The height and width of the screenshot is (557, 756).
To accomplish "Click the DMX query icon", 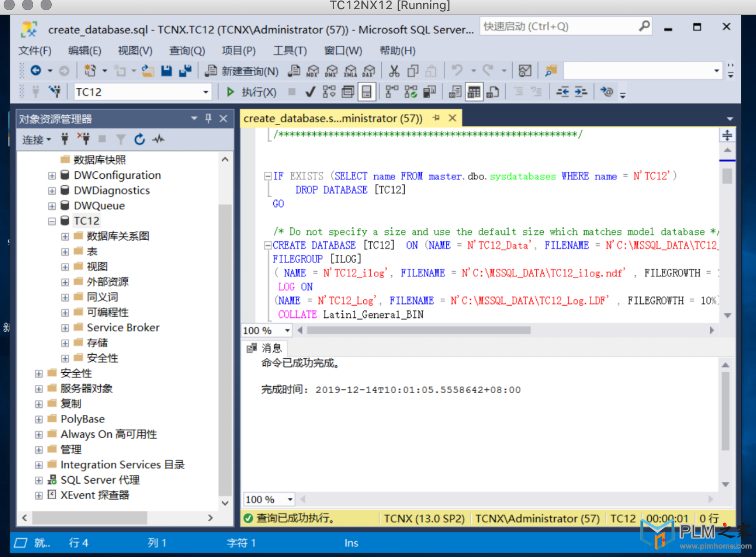I will (331, 71).
